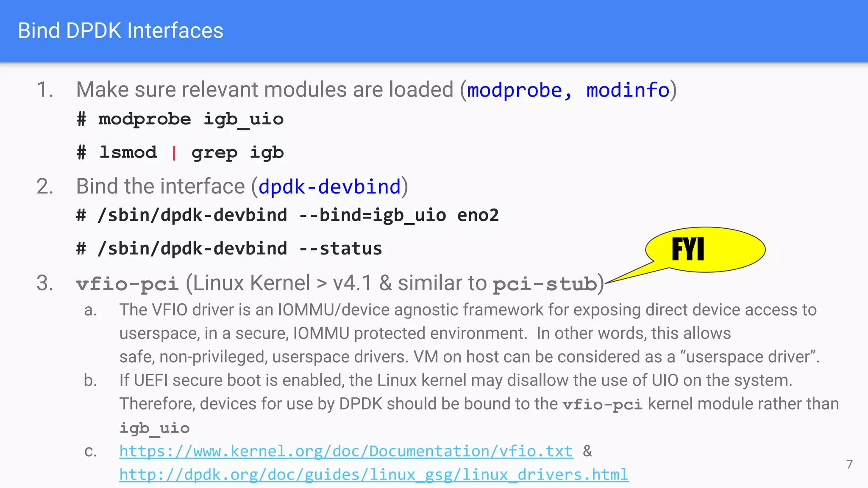Screen dimensions: 868x488
Task: Click 'The VFIO driver is an IOMMU/device' sentence
Action: point(468,310)
